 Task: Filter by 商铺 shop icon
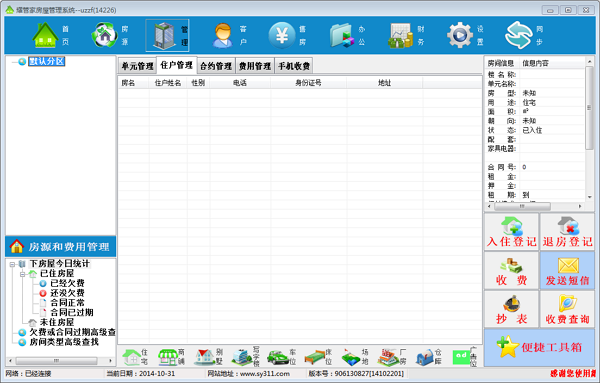tap(171, 357)
